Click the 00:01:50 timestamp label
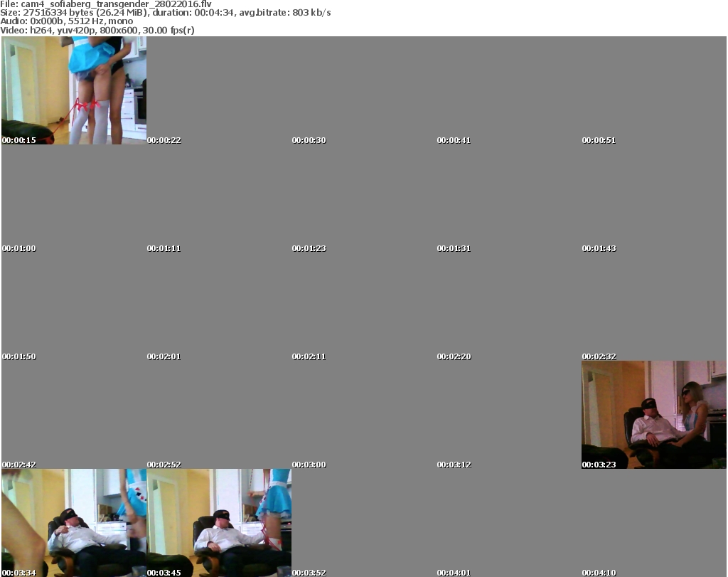Screen dimensions: 728x577 [19, 356]
